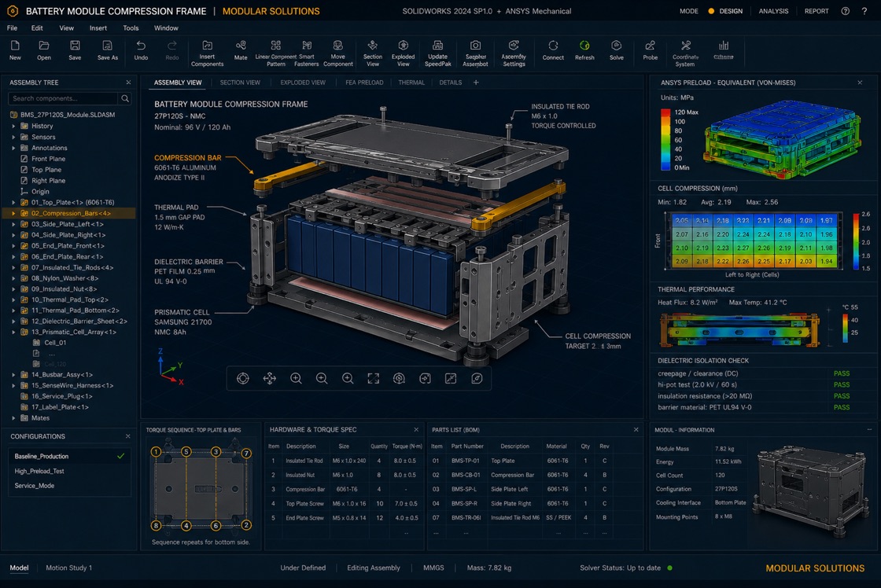The image size is (881, 588).
Task: Open the Tools menu
Action: tap(131, 28)
